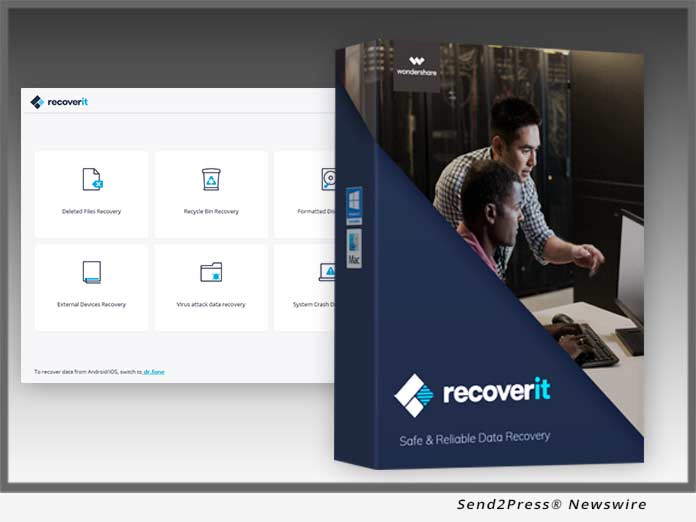
Task: Select the "Recycle Bin Recovery" label
Action: click(x=211, y=212)
